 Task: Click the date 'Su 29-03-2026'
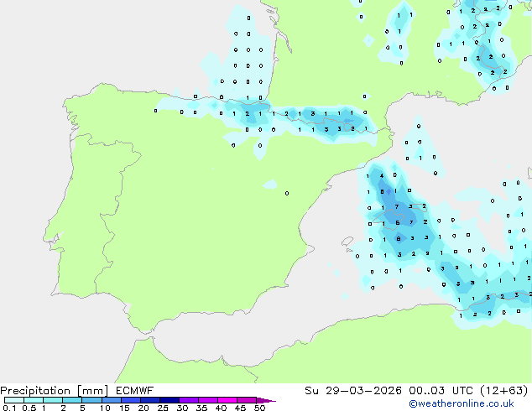[353, 391]
